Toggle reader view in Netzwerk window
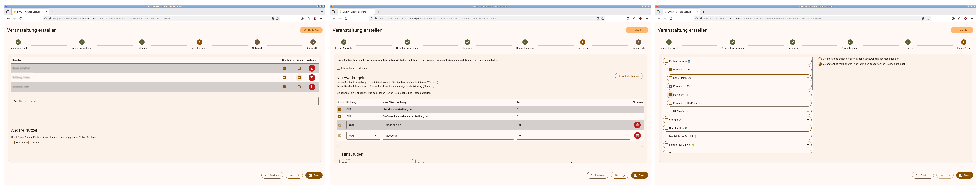 click(x=598, y=19)
